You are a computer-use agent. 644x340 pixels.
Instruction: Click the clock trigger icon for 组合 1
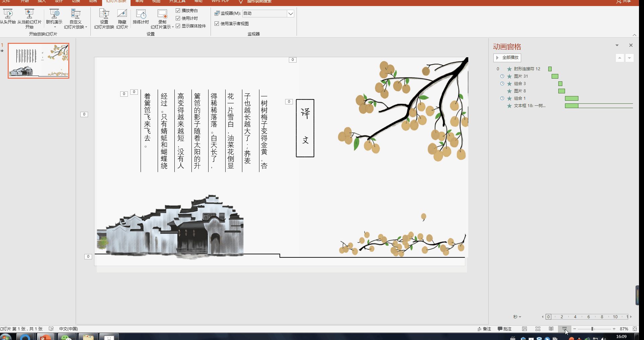pyautogui.click(x=502, y=98)
